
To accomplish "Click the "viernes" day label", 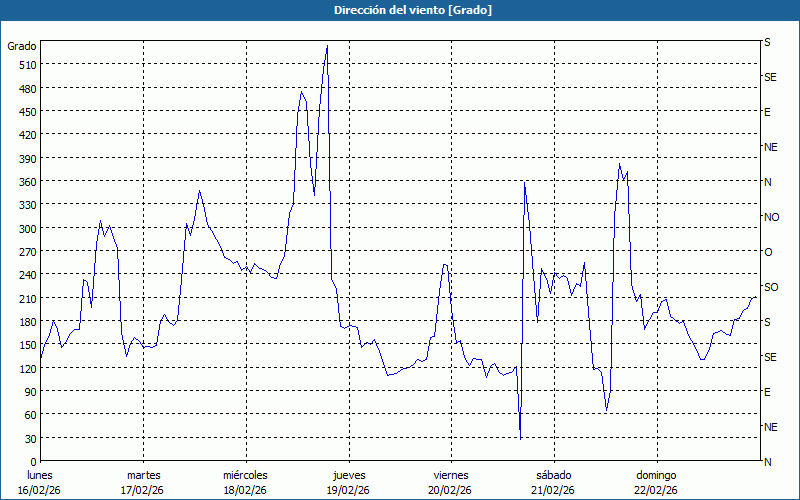I will point(451,475).
